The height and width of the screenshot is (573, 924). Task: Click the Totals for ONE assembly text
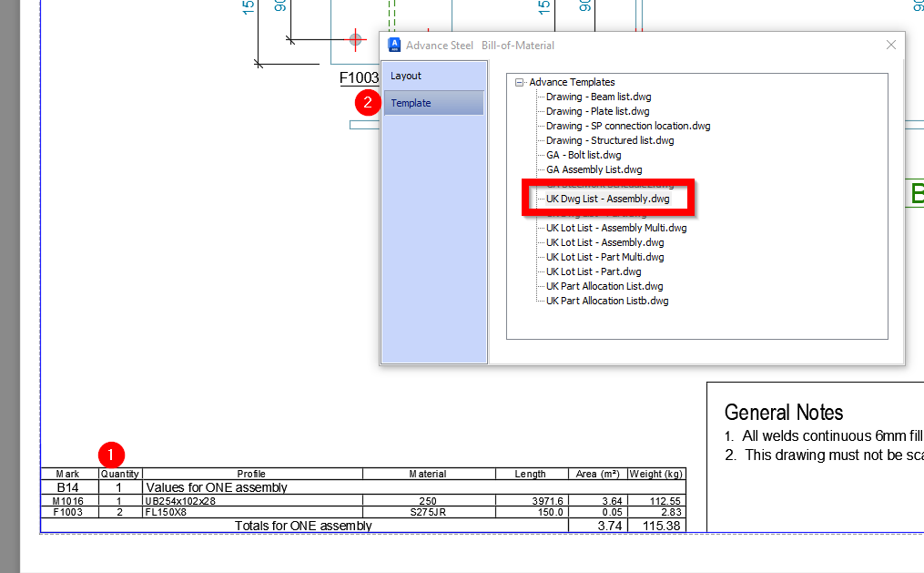point(303,526)
